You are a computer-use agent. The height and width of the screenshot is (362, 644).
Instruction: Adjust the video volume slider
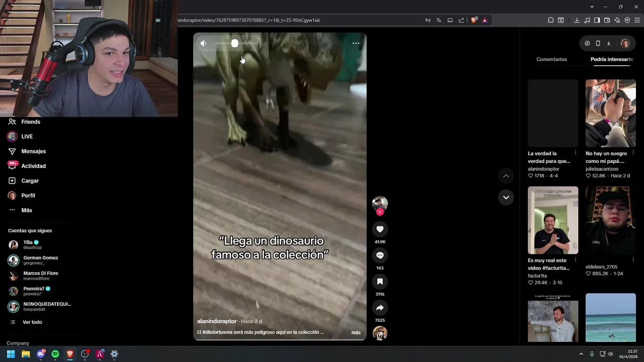(237, 43)
